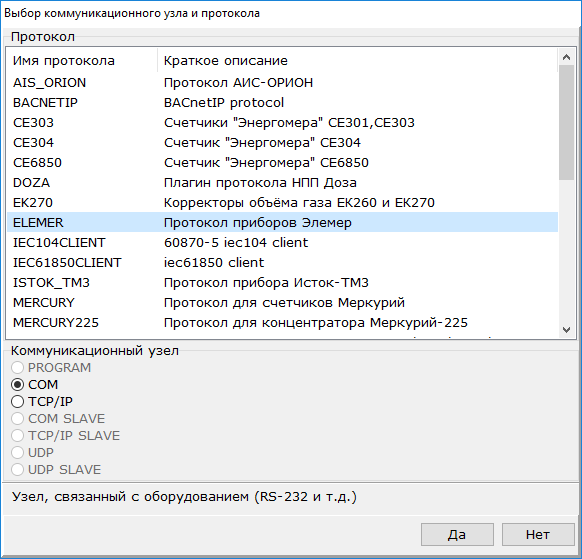582x559 pixels.
Task: Click description 'Протокол для концентратора Меркурий-225'
Action: 316,323
